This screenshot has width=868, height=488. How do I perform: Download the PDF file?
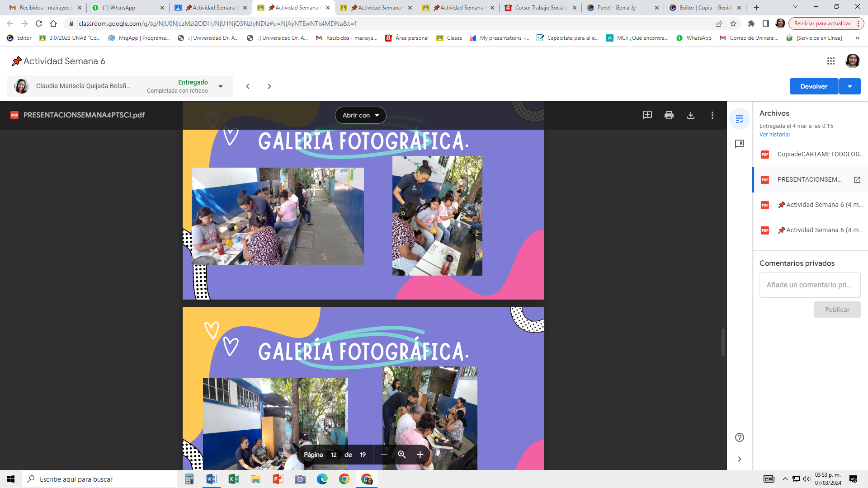pos(690,115)
